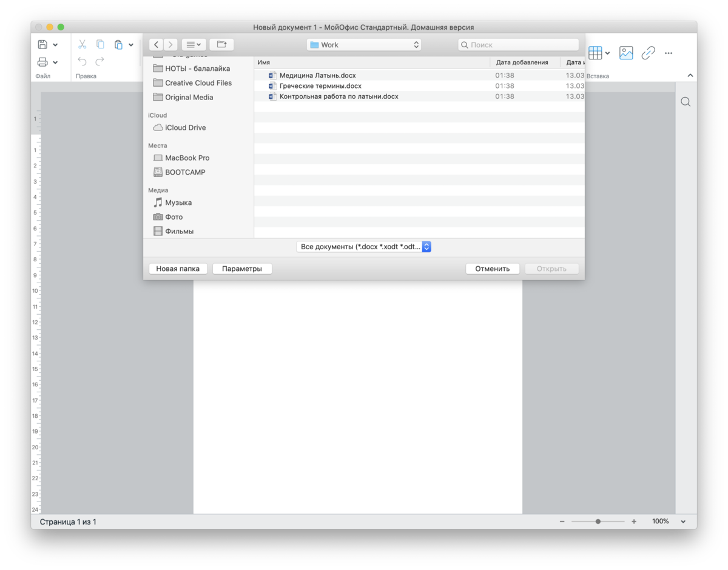Click the Copy icon in Правка
The width and height of the screenshot is (728, 570).
click(100, 44)
